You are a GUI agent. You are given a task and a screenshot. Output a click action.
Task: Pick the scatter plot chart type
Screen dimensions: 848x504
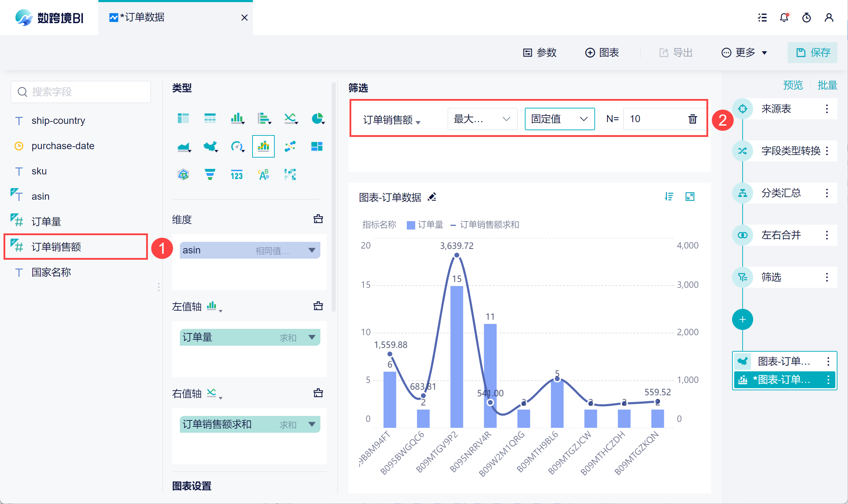click(290, 146)
